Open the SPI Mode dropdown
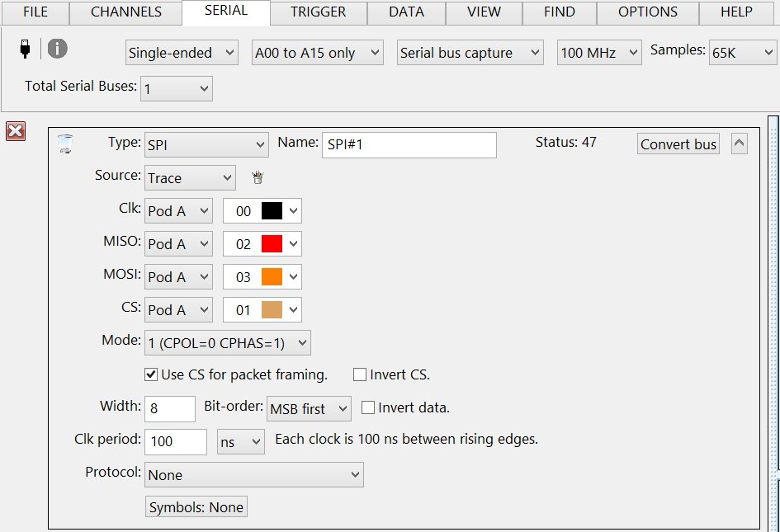Image resolution: width=780 pixels, height=532 pixels. click(228, 343)
